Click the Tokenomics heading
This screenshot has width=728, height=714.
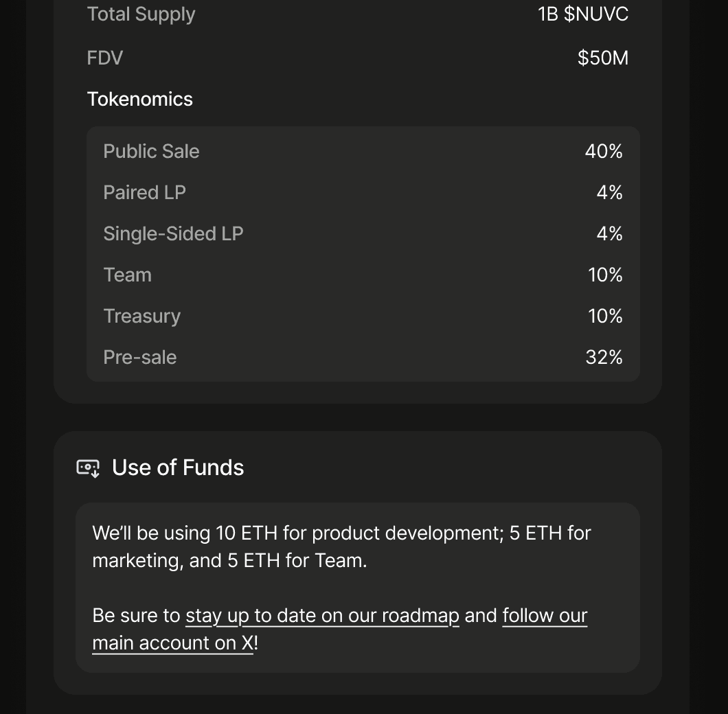pos(139,99)
